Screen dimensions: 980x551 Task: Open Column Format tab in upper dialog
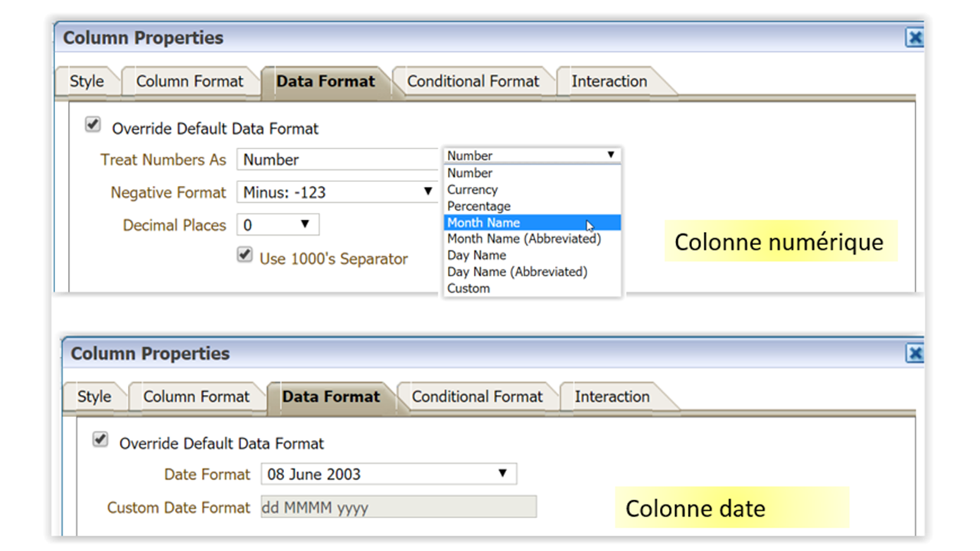point(189,81)
